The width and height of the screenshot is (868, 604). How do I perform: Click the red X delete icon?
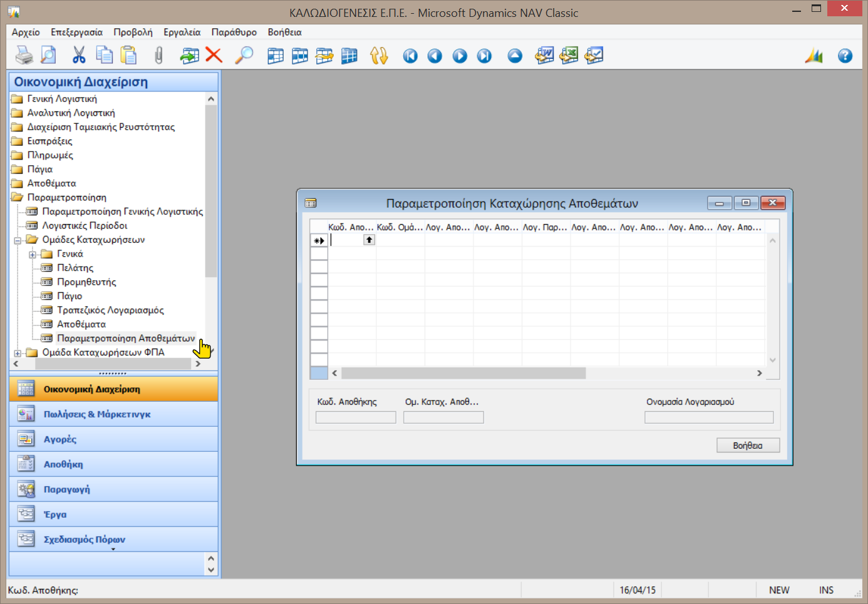point(214,56)
